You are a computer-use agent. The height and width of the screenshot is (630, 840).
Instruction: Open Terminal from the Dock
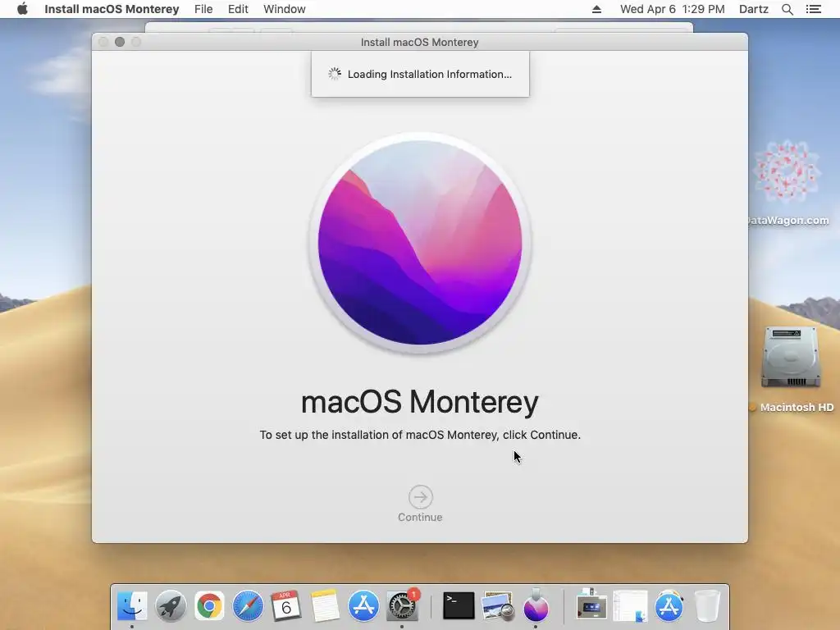pyautogui.click(x=459, y=606)
